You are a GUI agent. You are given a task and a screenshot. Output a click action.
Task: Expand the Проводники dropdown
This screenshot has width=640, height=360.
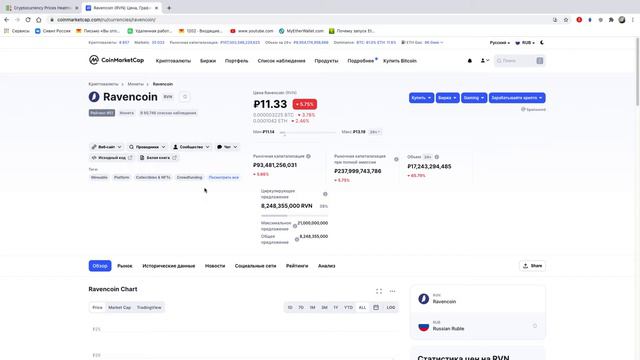pyautogui.click(x=147, y=147)
